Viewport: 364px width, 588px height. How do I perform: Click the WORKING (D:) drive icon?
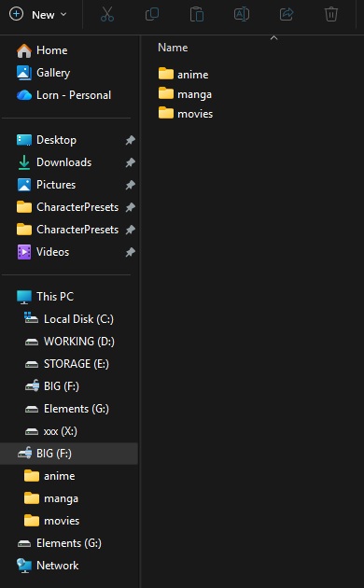(32, 342)
